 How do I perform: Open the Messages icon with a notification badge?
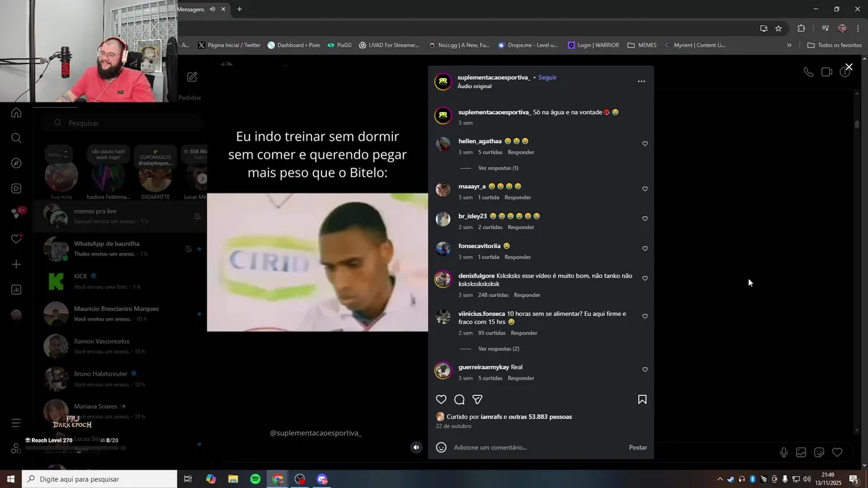pos(17,213)
